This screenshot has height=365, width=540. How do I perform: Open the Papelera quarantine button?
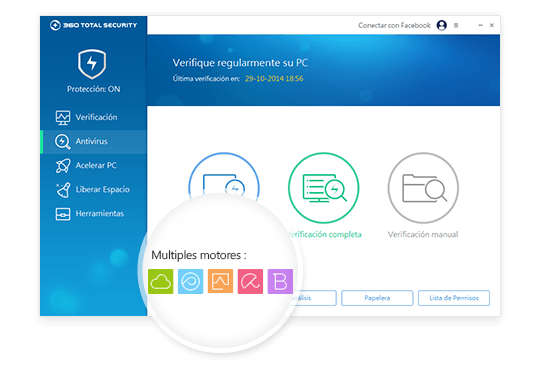[x=377, y=298]
